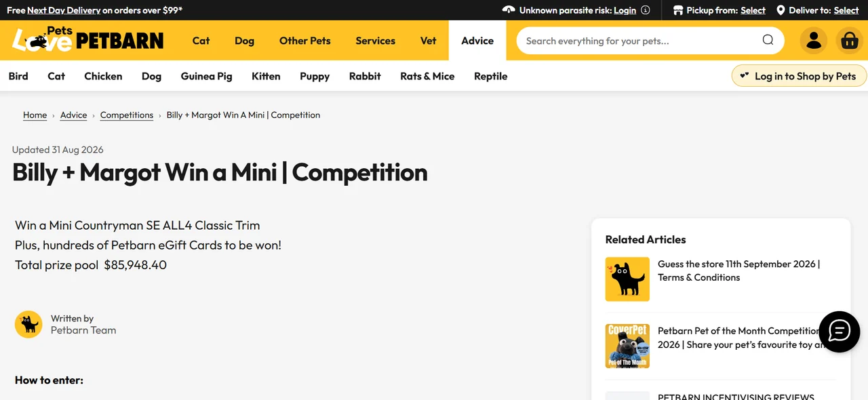
Task: Click the Updated 31 Aug 2026 text
Action: coord(58,150)
